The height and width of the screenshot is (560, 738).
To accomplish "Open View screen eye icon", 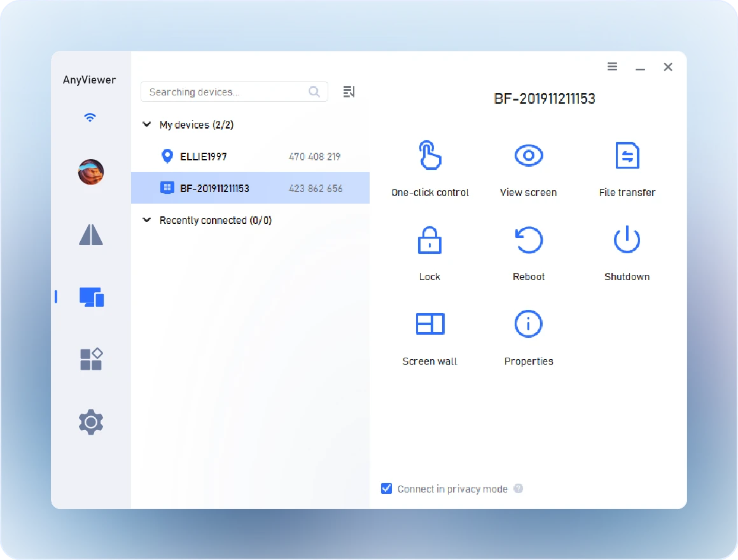I will [529, 155].
